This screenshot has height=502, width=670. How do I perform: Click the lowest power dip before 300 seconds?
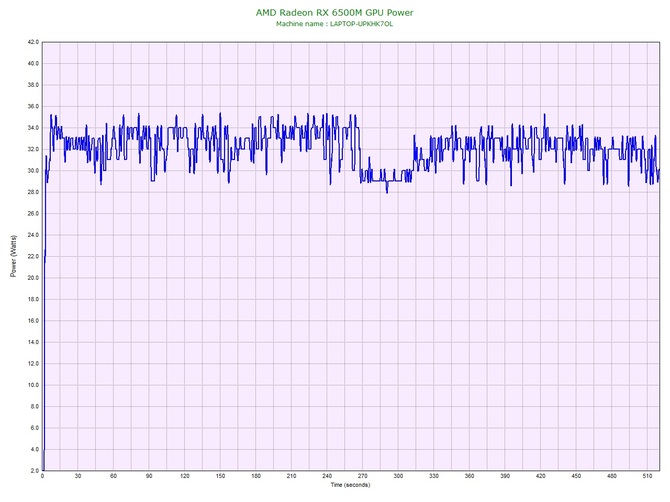click(387, 190)
